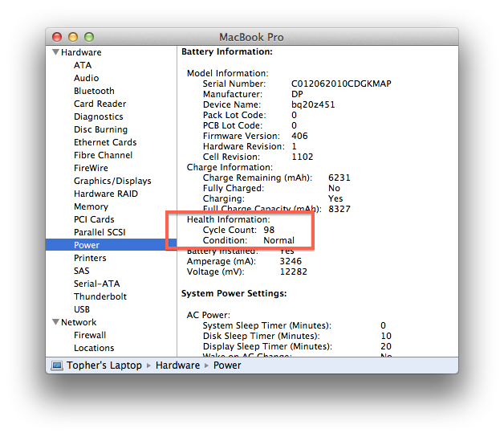Click Hardware Revision value 1
The width and height of the screenshot is (504, 437).
tap(294, 146)
